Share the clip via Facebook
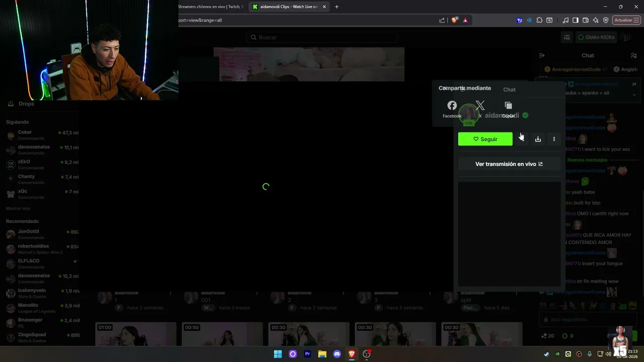644x362 pixels. [452, 109]
